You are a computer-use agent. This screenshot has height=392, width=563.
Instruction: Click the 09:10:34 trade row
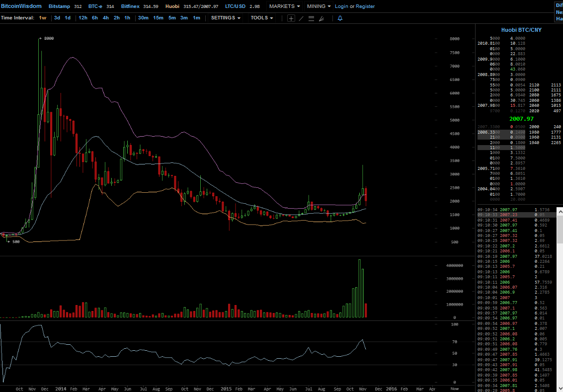point(516,210)
